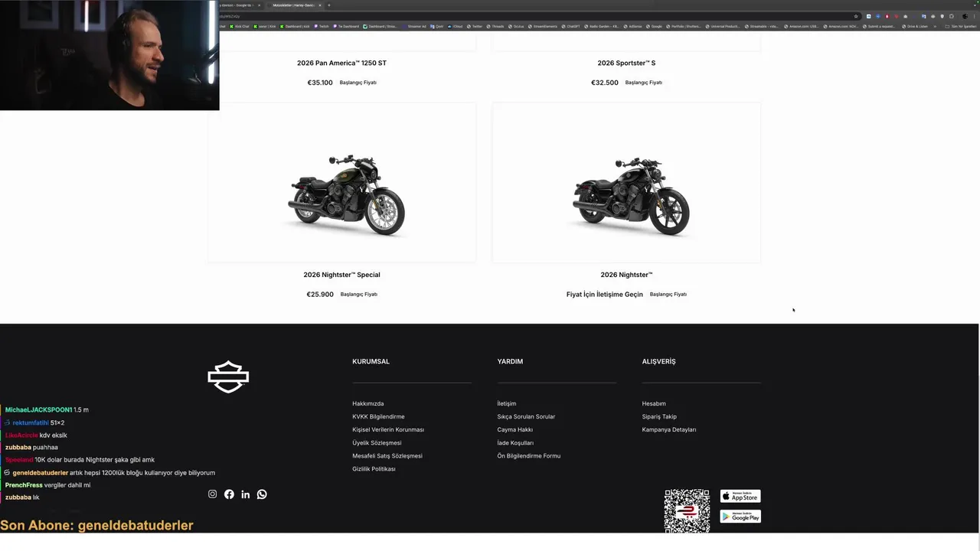Viewport: 980px width, 551px height.
Task: Open Gizlilik Politikası footer link
Action: pos(374,469)
